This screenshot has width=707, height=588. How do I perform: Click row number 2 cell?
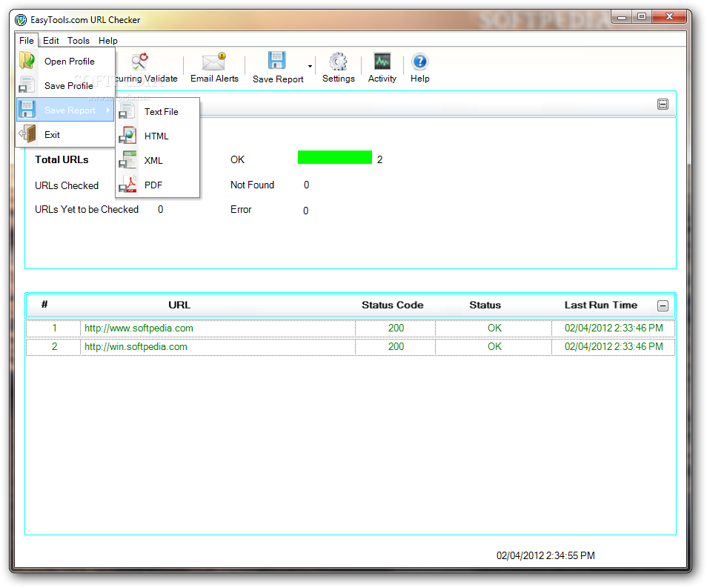(x=53, y=347)
